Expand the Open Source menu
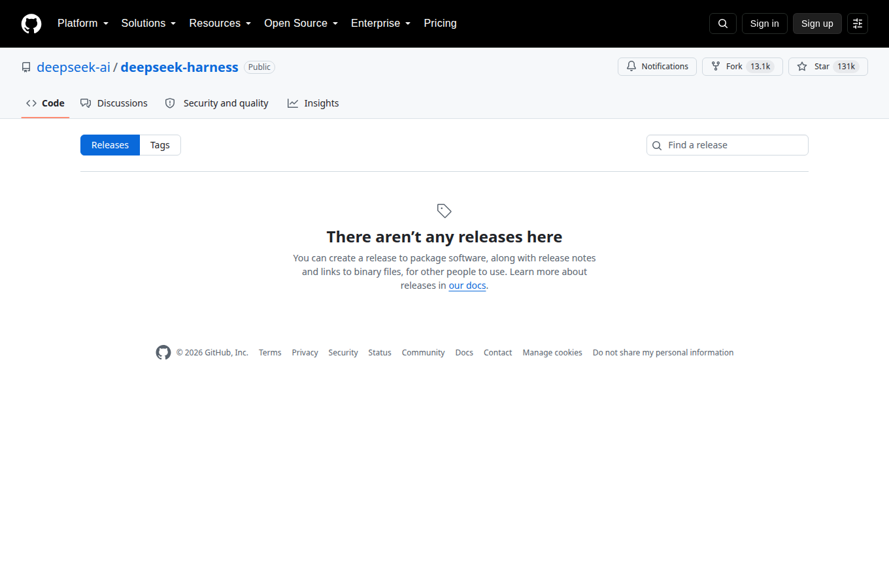This screenshot has width=889, height=588. click(x=301, y=24)
